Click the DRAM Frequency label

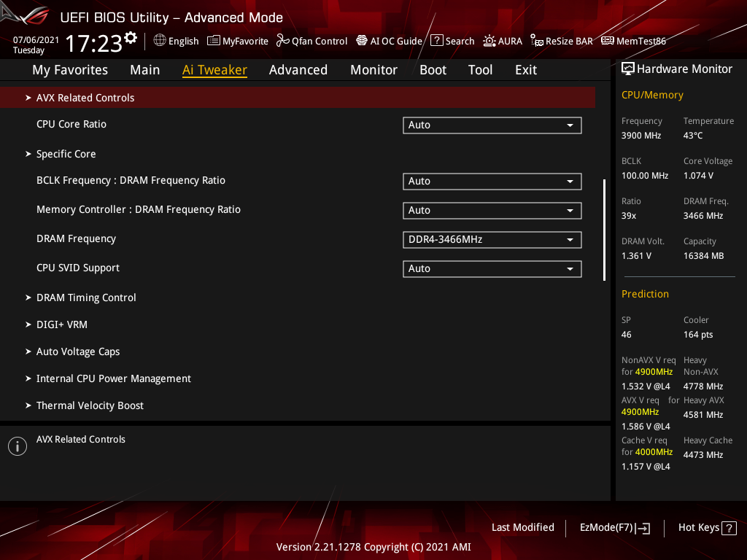coord(76,239)
